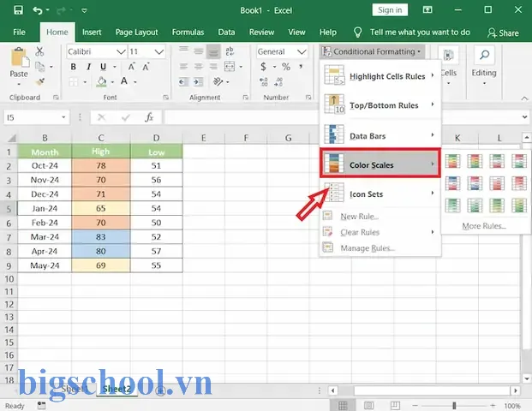Toggle Center horizontal alignment

point(199,67)
